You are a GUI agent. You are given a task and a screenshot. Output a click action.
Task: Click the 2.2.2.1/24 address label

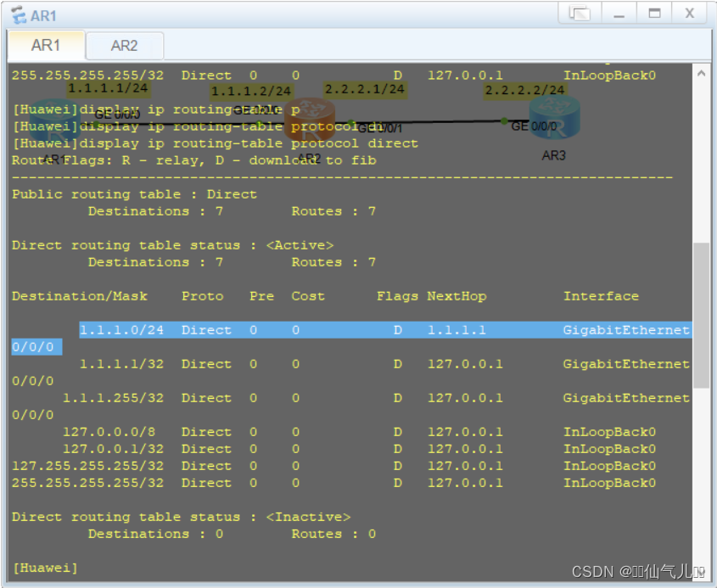coord(365,89)
